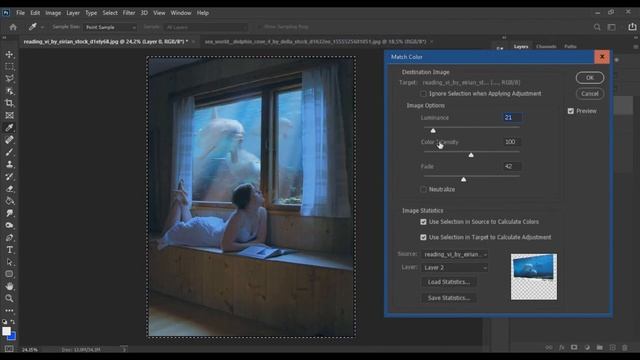Open Eyedropper tool preset picker

click(35, 27)
